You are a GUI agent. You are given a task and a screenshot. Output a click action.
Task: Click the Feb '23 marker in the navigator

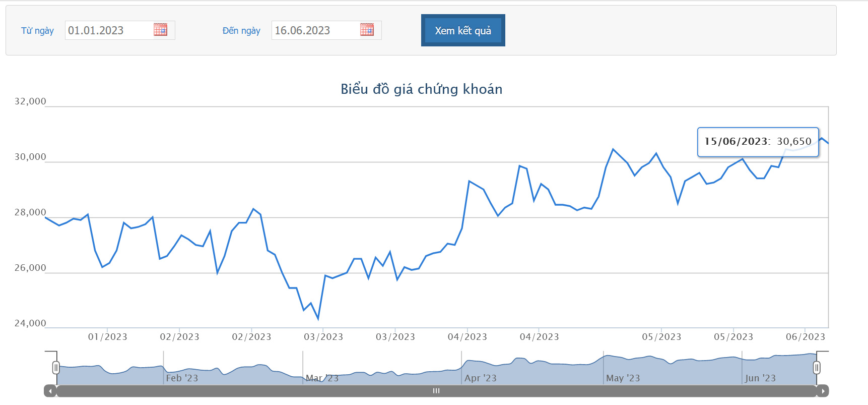tap(182, 378)
